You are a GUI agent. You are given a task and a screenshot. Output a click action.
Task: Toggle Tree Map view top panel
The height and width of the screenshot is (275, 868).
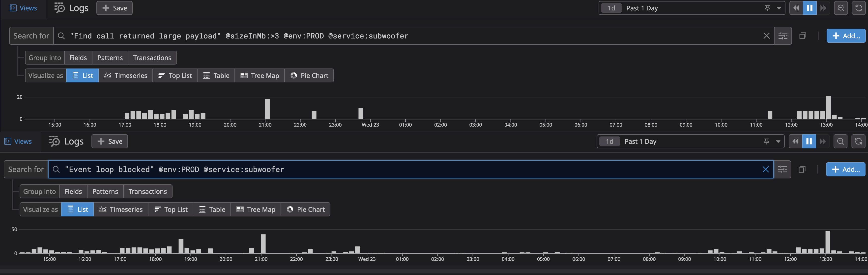[x=260, y=75]
